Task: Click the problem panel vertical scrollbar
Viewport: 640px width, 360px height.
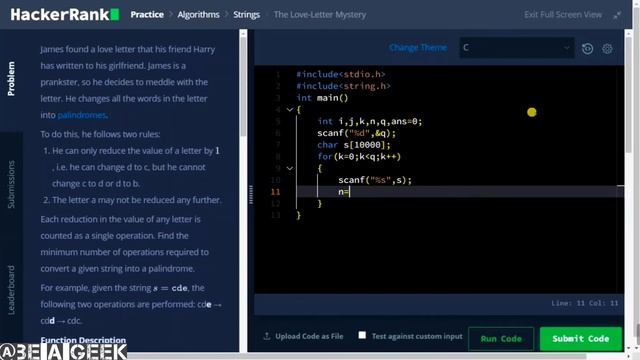Action: (243, 86)
